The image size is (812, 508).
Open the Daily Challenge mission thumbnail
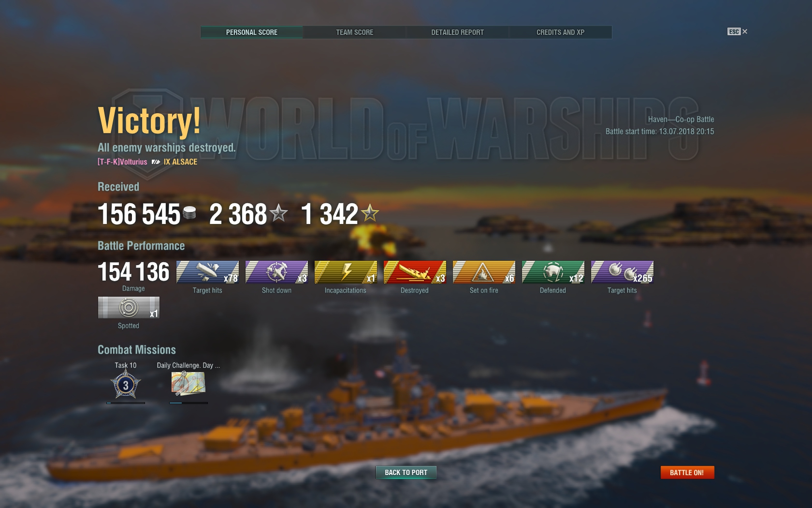coord(188,384)
